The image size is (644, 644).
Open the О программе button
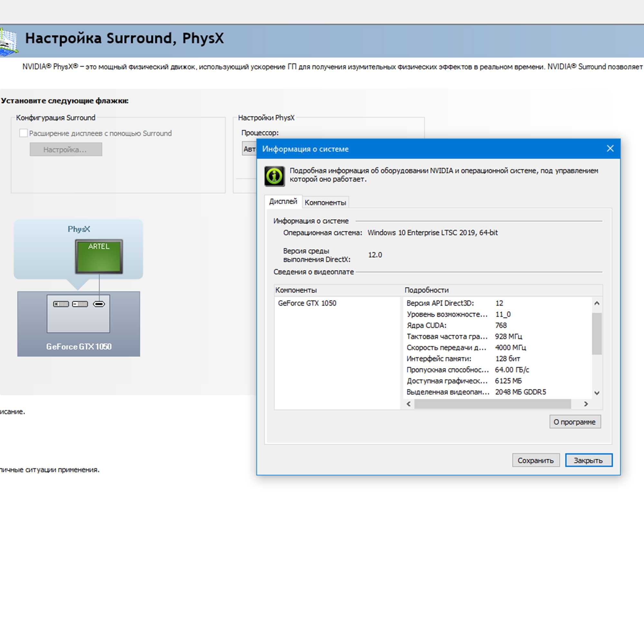point(575,422)
